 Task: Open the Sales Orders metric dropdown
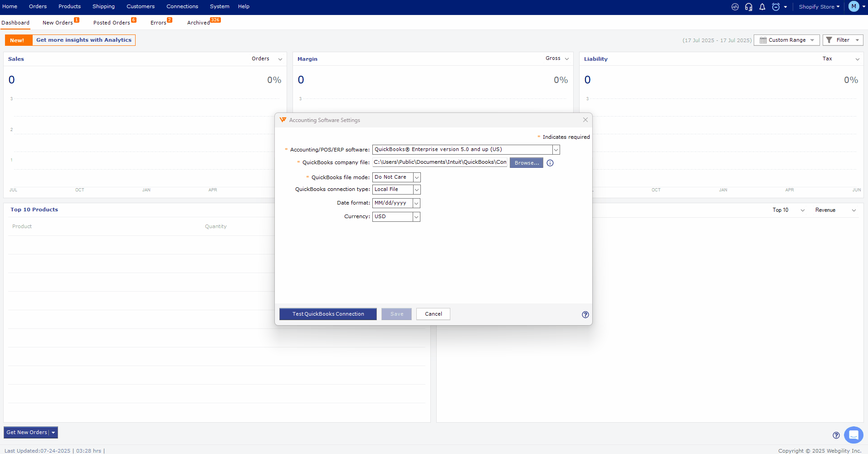coord(267,59)
